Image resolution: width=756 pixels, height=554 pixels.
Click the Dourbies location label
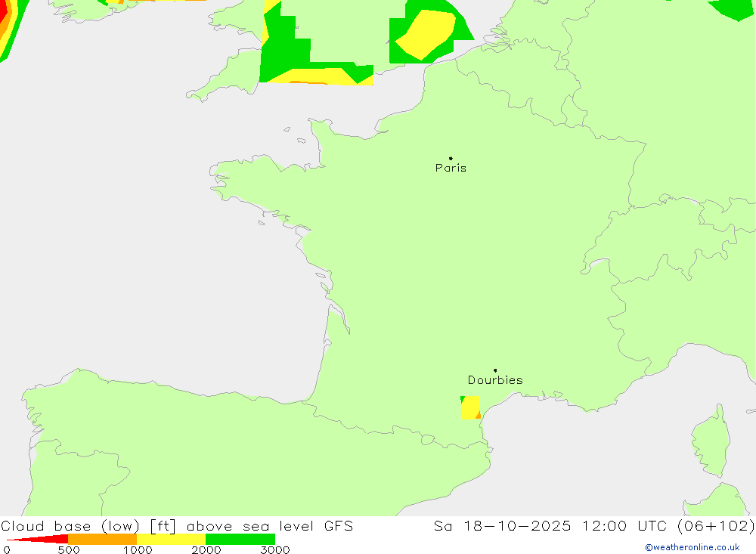pos(495,380)
